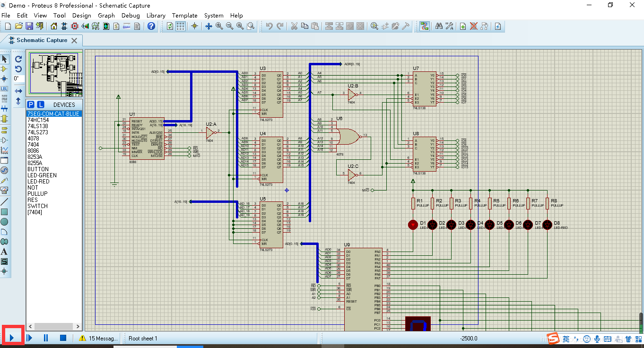Screen dimensions: 644x348
Task: Select 8255A in the devices list
Action: (x=35, y=163)
